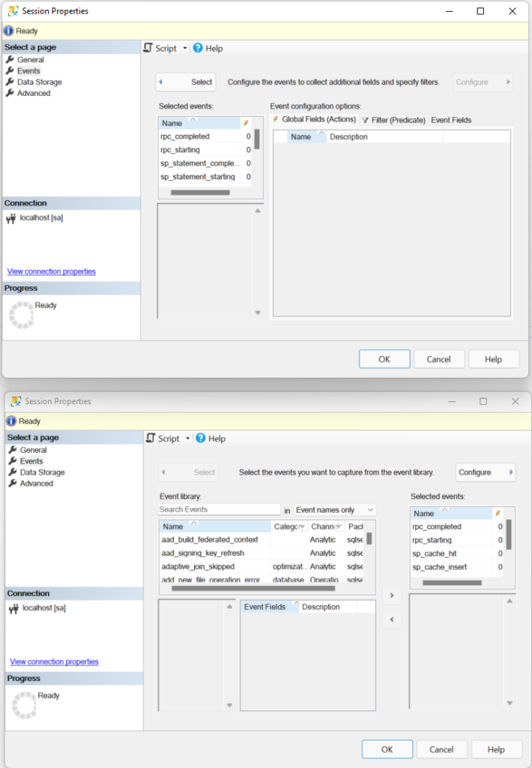The width and height of the screenshot is (532, 768).
Task: Select sp_cache_hit in bottom Selected events
Action: point(457,553)
